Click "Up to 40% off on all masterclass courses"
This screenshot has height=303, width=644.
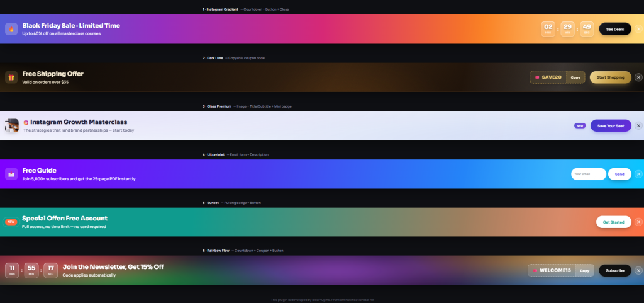pos(62,34)
